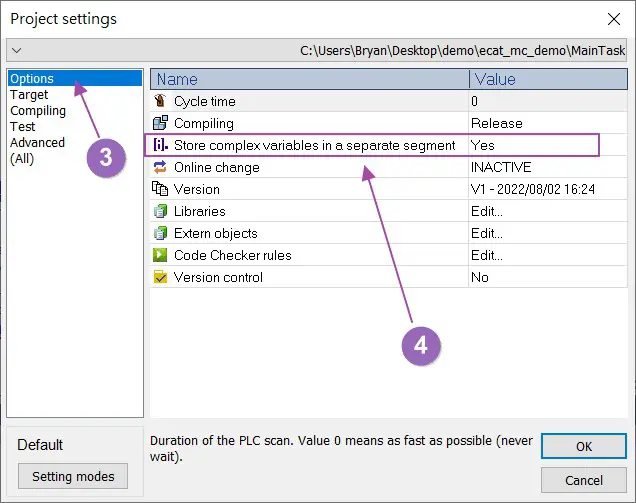
Task: Open Setting modes
Action: tap(73, 476)
